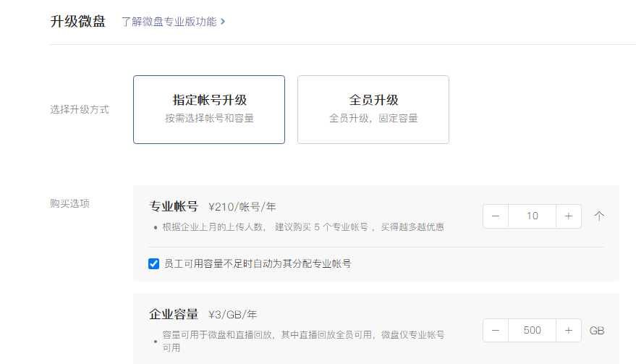Open the 了解微盘专业版功能 link
Image resolution: width=636 pixels, height=364 pixels.
click(169, 22)
